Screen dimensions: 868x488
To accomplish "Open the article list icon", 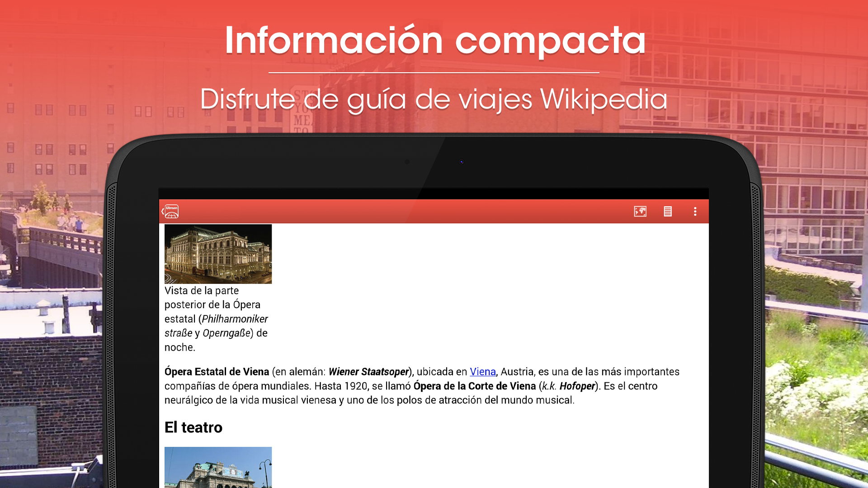I will (x=668, y=211).
